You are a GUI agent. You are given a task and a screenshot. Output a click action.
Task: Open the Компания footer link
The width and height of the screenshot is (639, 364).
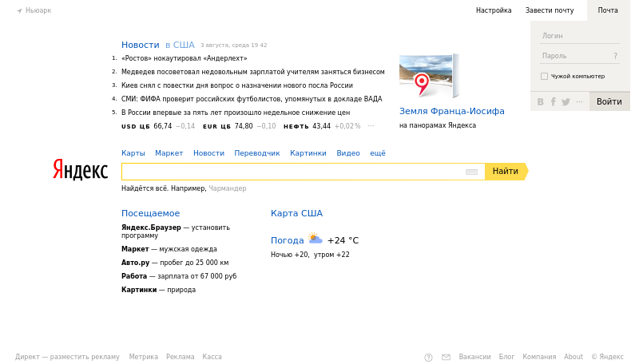pos(539,357)
